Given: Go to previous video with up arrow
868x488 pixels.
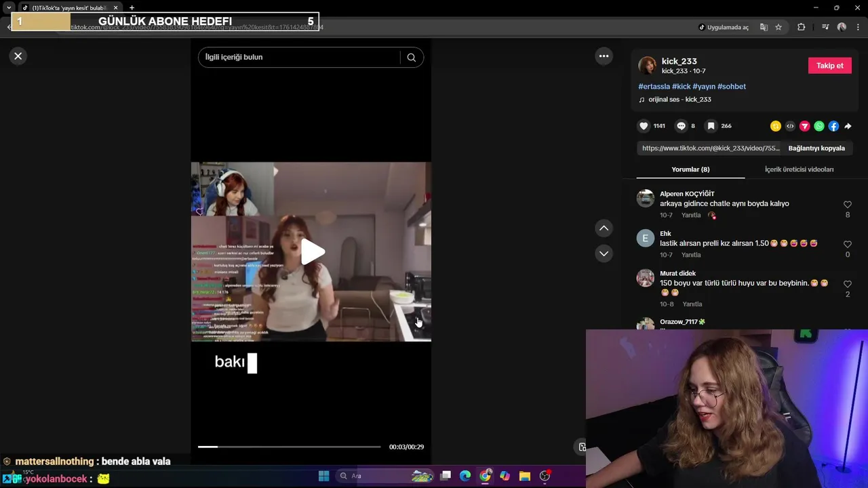Looking at the screenshot, I should click(x=604, y=228).
